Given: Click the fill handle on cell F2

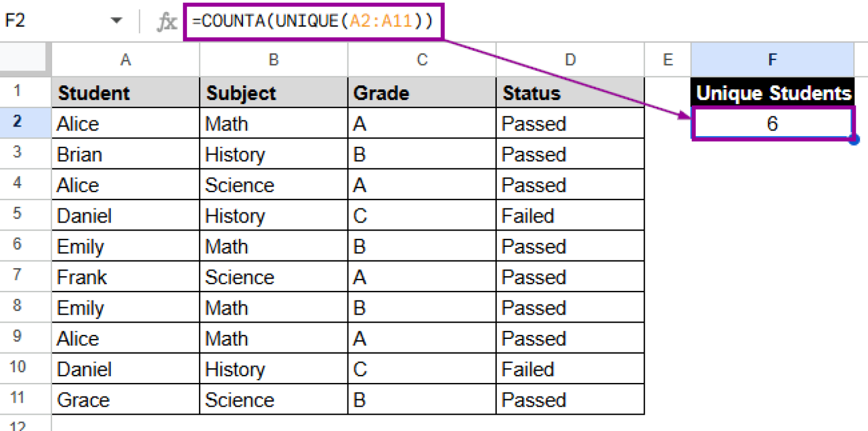Looking at the screenshot, I should [x=853, y=139].
